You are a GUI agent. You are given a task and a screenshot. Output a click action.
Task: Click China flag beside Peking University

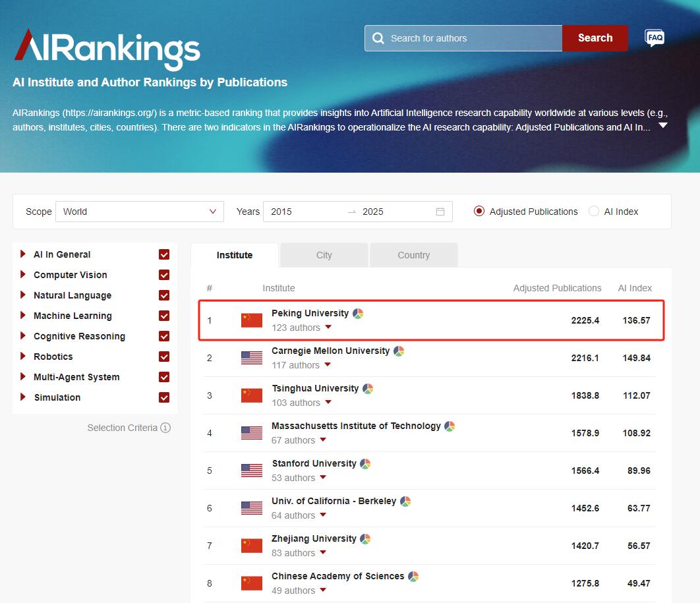[x=252, y=320]
